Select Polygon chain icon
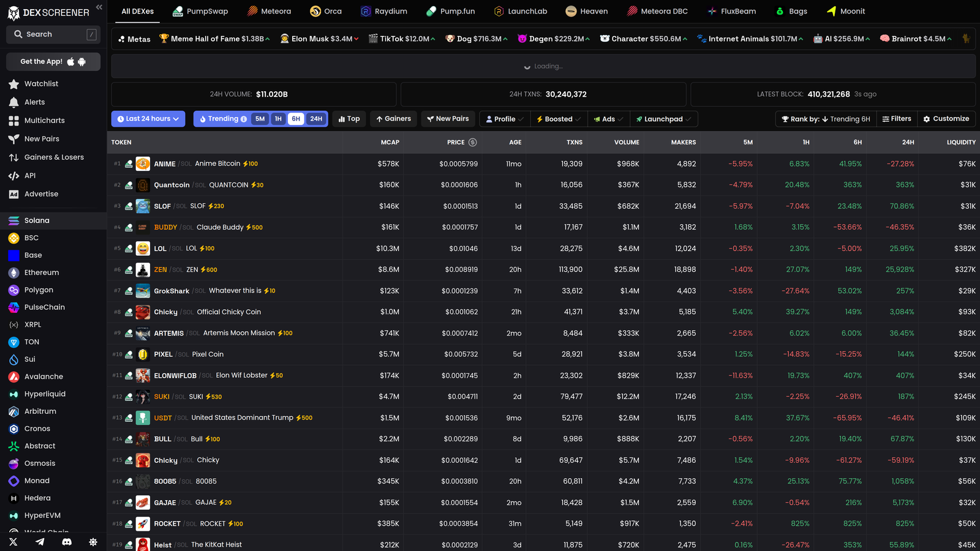980x551 pixels. click(13, 290)
